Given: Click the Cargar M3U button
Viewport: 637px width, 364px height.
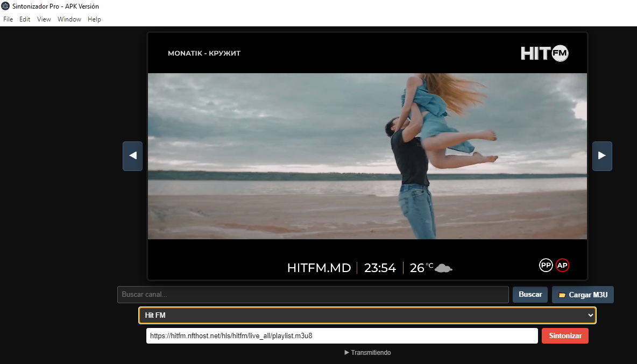Looking at the screenshot, I should 583,295.
